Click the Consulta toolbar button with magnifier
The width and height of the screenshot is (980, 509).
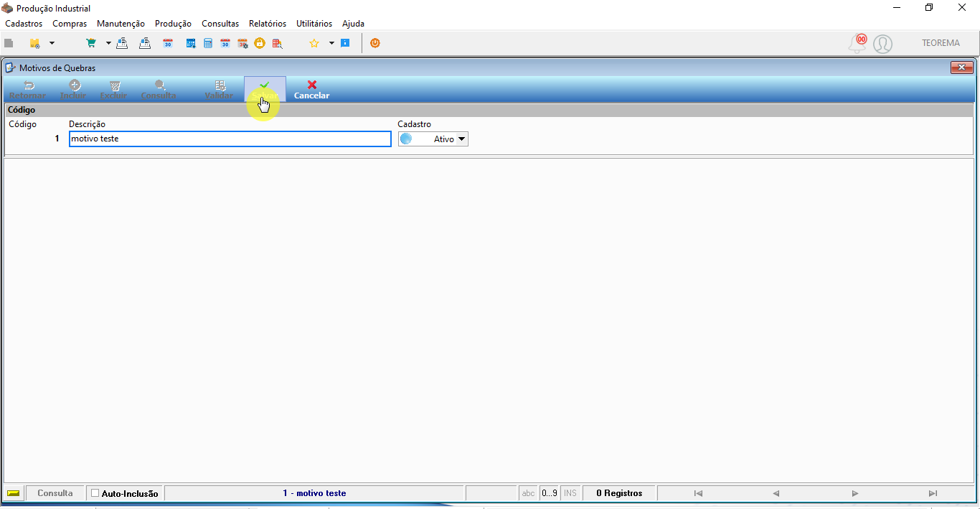pos(159,90)
